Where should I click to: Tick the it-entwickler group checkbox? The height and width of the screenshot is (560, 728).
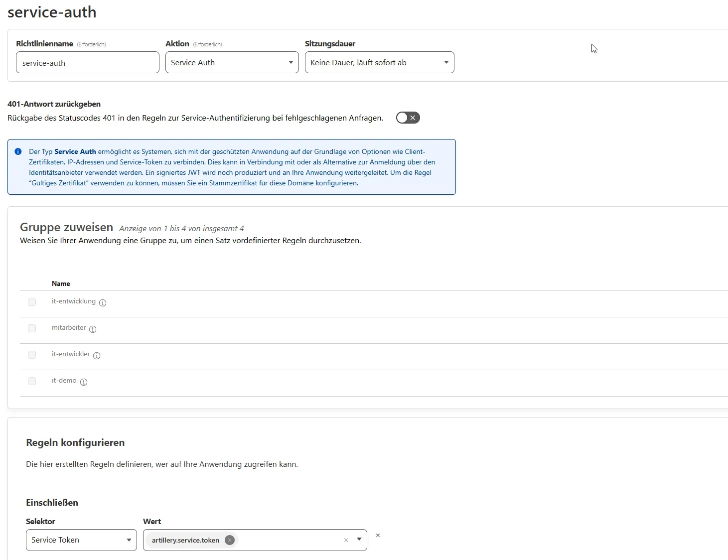coord(32,355)
